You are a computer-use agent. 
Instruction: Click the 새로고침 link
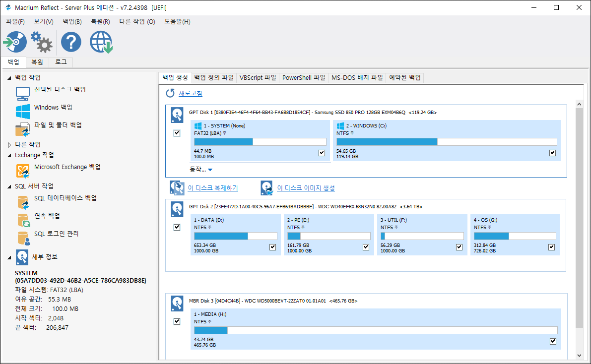click(191, 93)
